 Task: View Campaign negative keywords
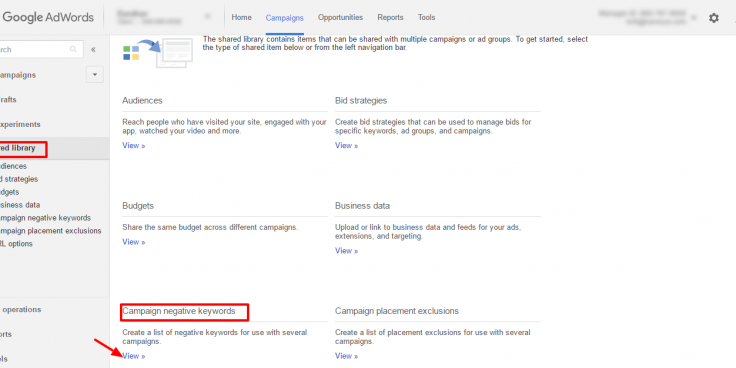click(134, 356)
